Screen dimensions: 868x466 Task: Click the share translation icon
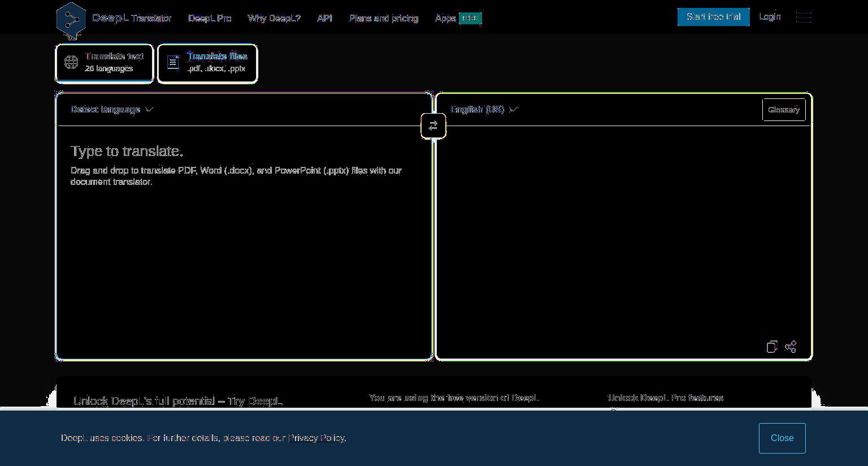click(791, 347)
